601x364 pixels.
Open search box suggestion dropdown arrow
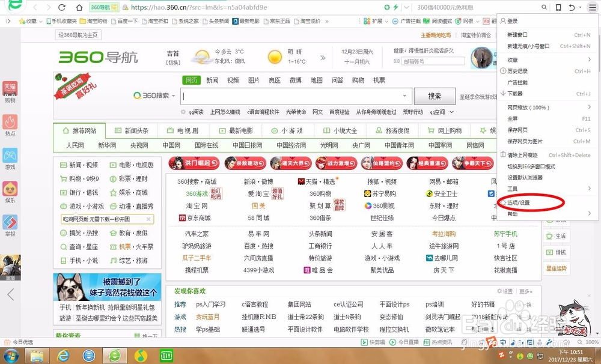(404, 96)
